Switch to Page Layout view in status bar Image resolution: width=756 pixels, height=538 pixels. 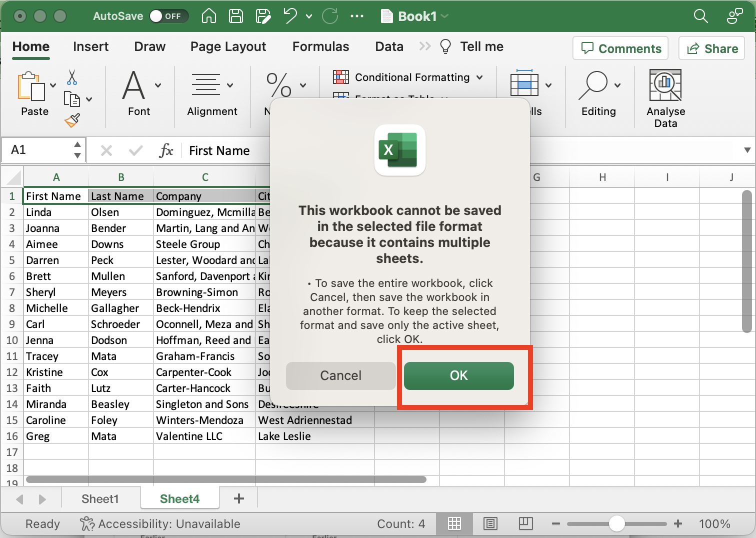[490, 523]
